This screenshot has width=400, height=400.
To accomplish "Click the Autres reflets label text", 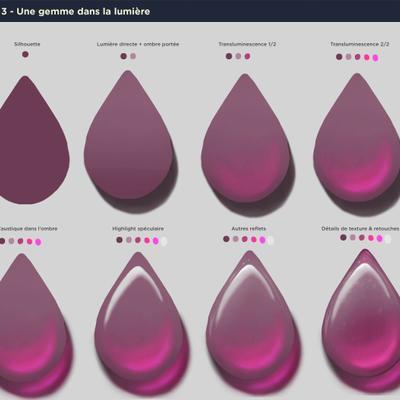I will pyautogui.click(x=249, y=229).
